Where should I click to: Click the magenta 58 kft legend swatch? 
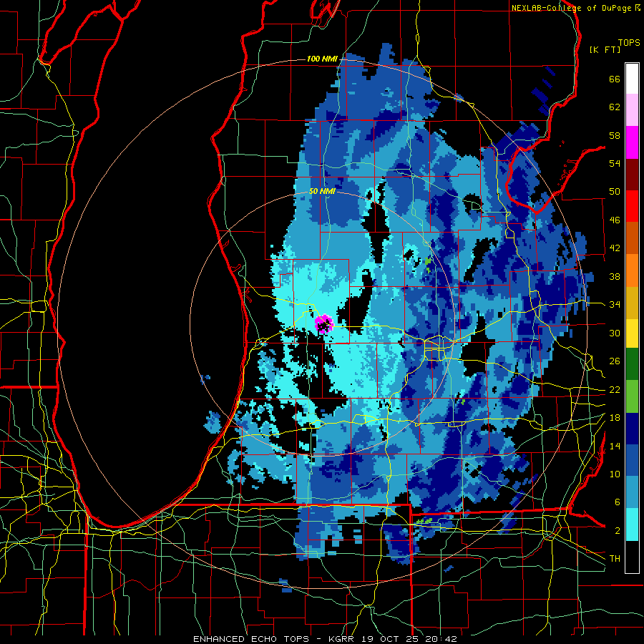(632, 142)
